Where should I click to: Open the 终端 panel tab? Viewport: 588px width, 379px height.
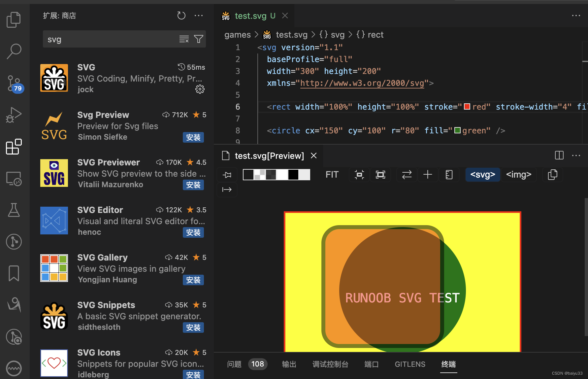449,364
